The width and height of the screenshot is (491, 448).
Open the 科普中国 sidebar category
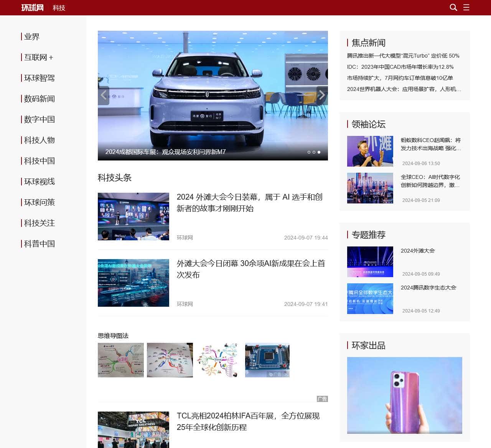point(39,244)
